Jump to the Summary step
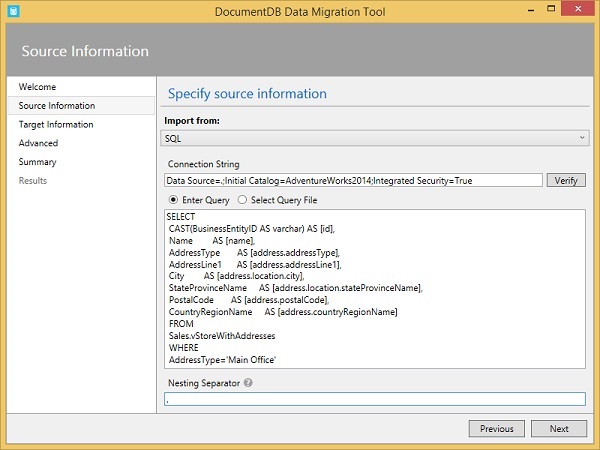 click(37, 162)
